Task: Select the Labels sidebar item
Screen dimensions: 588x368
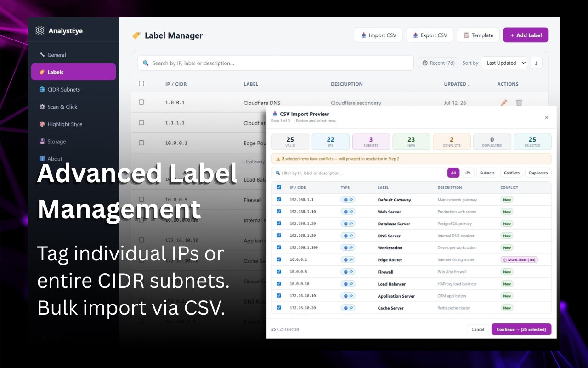Action: tap(73, 72)
